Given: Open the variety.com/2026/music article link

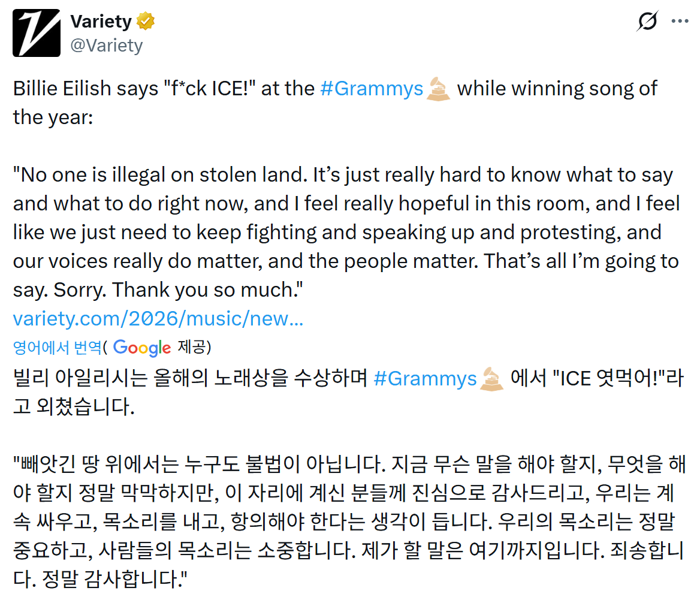Looking at the screenshot, I should pyautogui.click(x=158, y=318).
